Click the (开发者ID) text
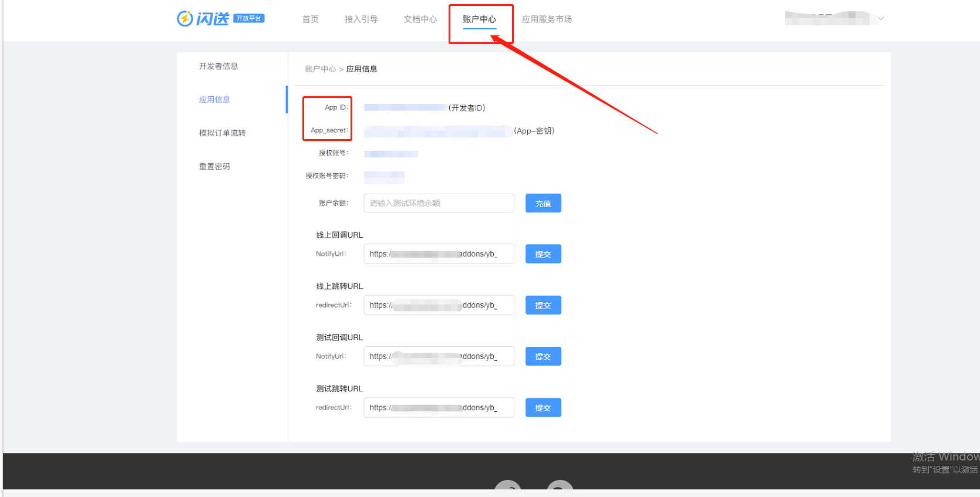Viewport: 980px width, 497px height. (x=467, y=108)
